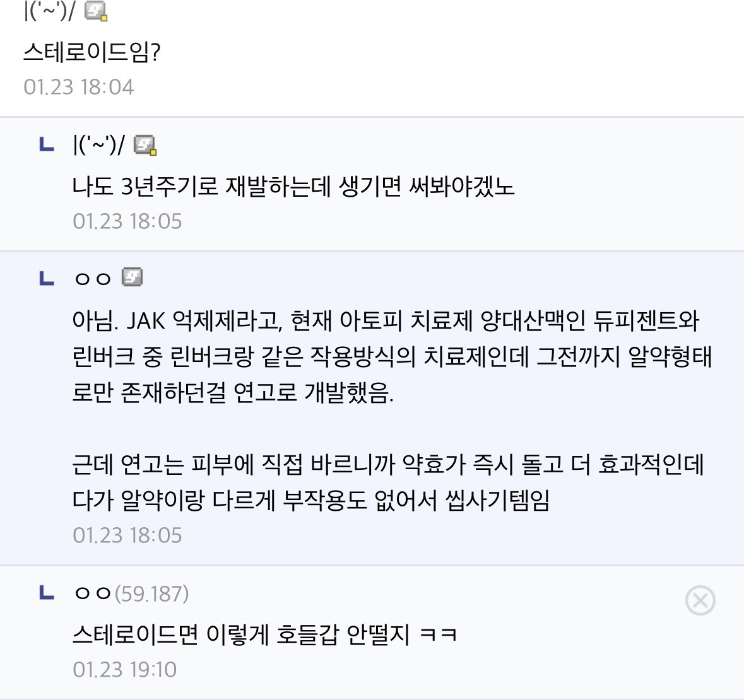Image resolution: width=744 pixels, height=700 pixels.
Task: Click reply arrow icon before 3년주기 reply
Action: point(46,146)
